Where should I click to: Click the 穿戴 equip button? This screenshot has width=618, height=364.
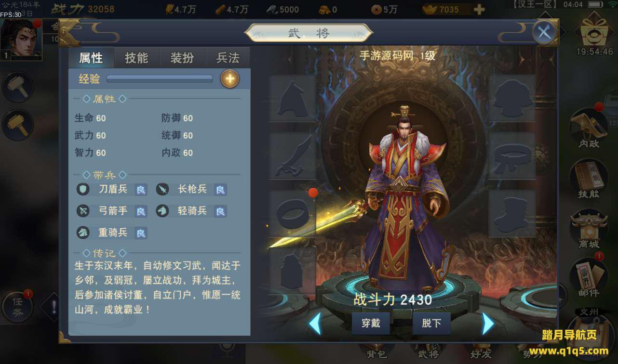371,324
